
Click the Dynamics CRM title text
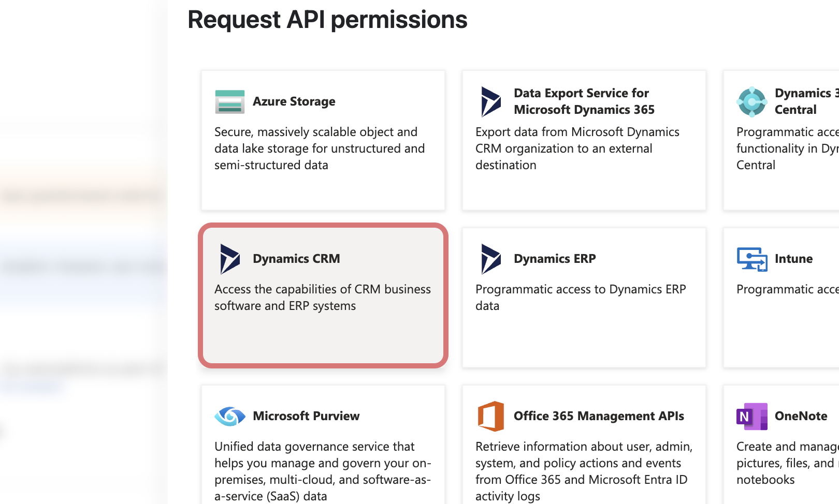pyautogui.click(x=296, y=259)
